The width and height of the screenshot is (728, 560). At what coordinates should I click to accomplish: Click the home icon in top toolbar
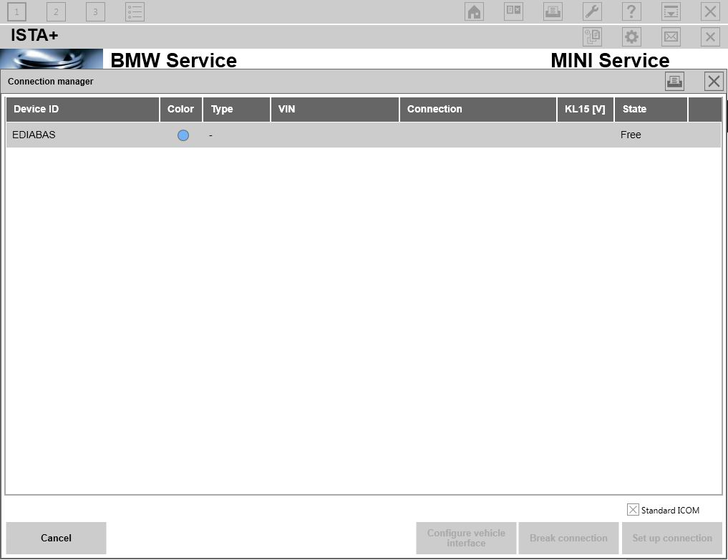click(474, 11)
